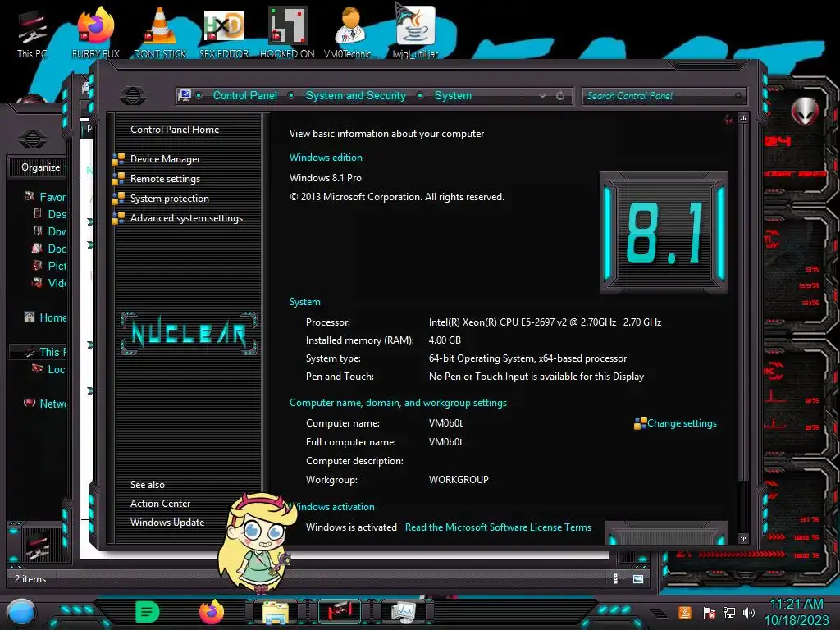Viewport: 840px width, 630px height.
Task: Open Organize menu in Explorer window
Action: tap(43, 167)
